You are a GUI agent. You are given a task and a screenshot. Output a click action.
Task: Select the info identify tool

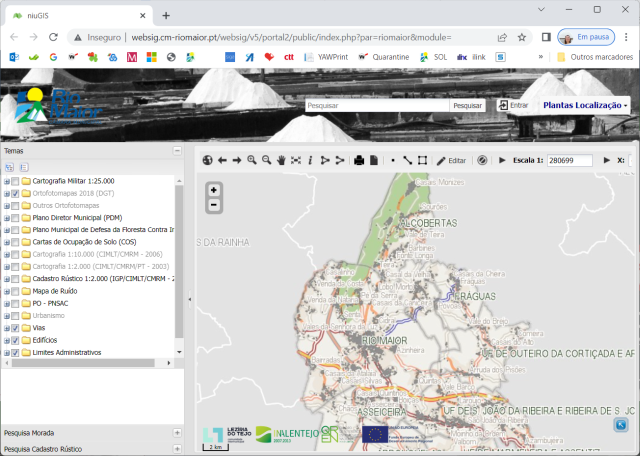(311, 160)
